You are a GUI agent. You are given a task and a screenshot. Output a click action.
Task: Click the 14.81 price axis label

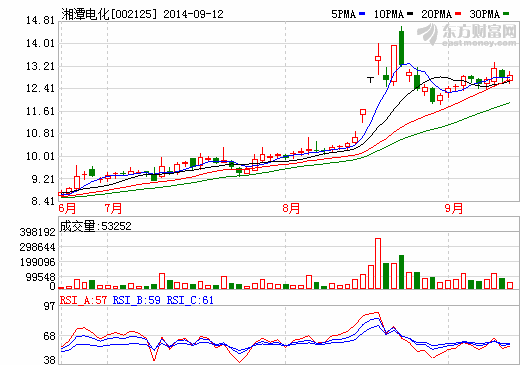point(40,21)
